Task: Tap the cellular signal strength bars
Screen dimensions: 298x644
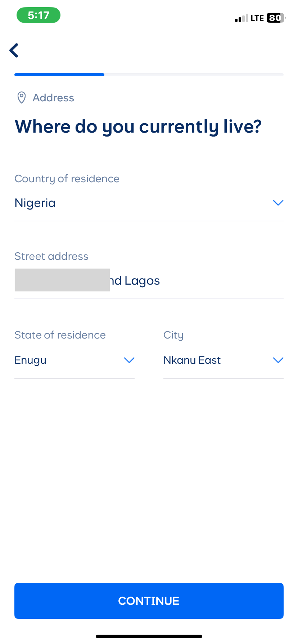Action: pyautogui.click(x=241, y=18)
